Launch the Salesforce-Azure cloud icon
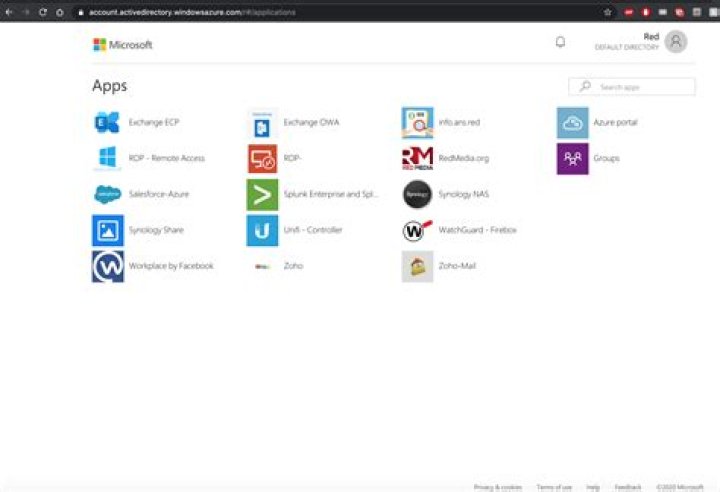The image size is (720, 492). (107, 194)
